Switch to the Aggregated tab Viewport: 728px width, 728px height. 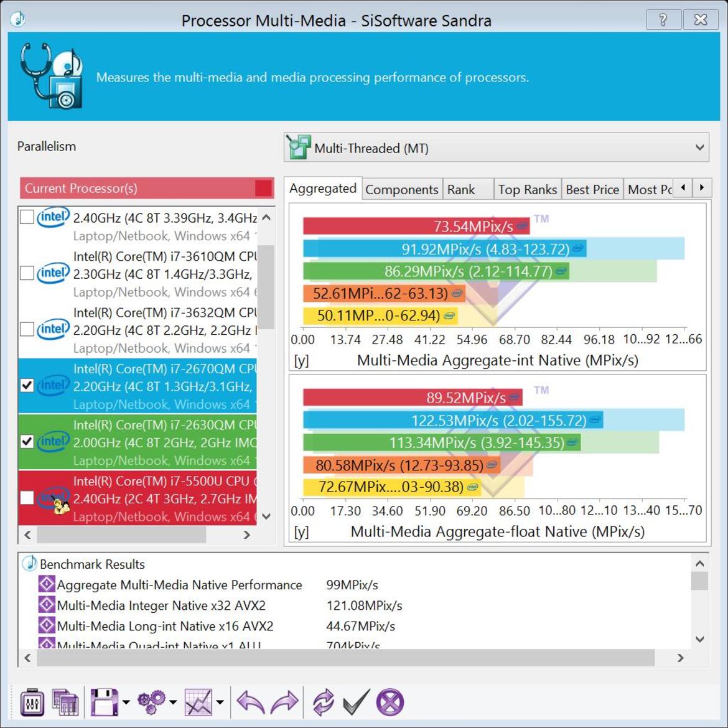pyautogui.click(x=323, y=189)
